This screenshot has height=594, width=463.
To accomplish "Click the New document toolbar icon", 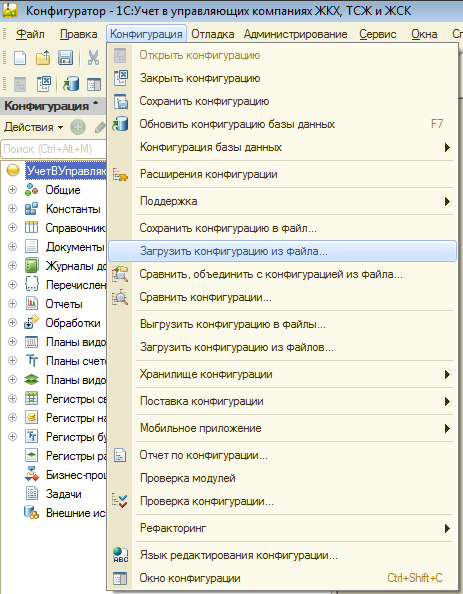I will tap(20, 58).
